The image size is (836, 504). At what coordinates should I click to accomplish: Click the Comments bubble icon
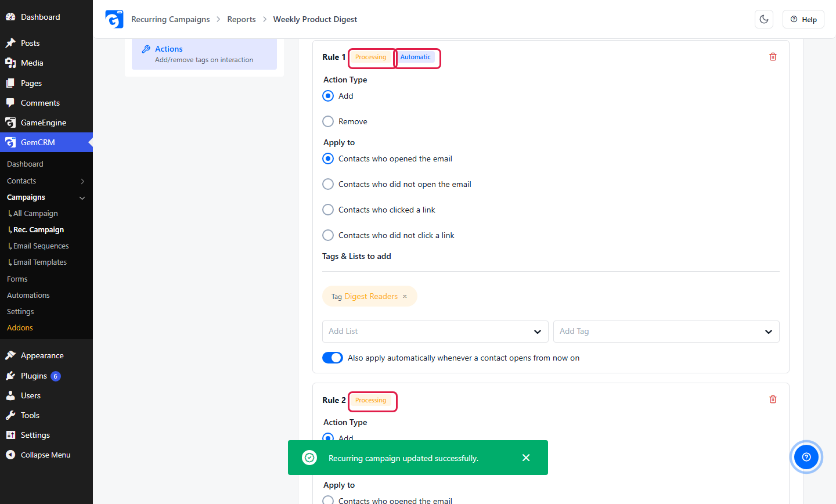coord(10,103)
